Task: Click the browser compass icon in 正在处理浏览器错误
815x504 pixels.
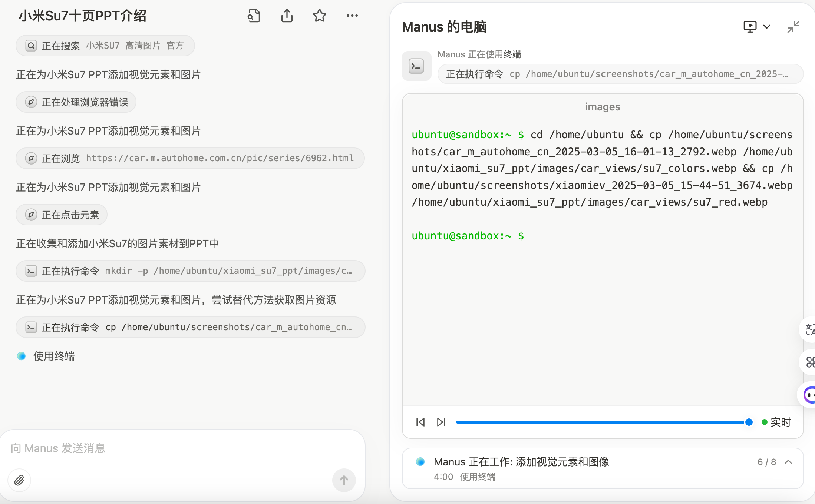Action: pyautogui.click(x=31, y=102)
